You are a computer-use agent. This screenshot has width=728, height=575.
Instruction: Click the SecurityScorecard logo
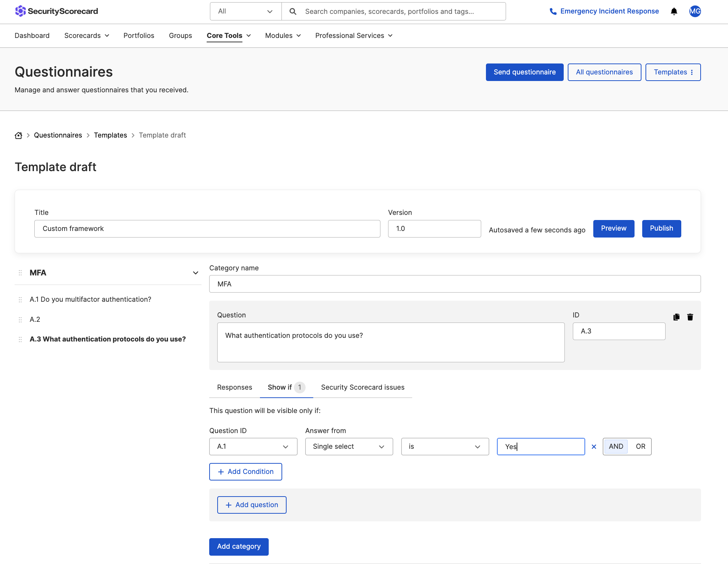[57, 11]
